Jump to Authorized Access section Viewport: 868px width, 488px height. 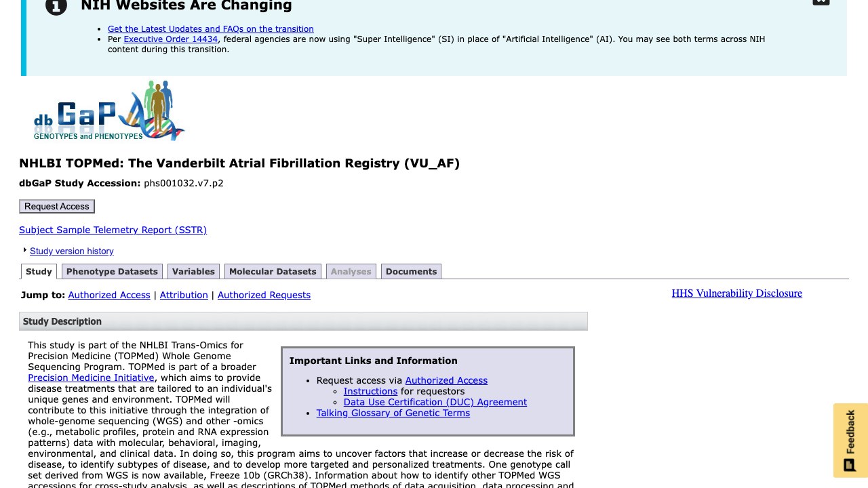[109, 295]
